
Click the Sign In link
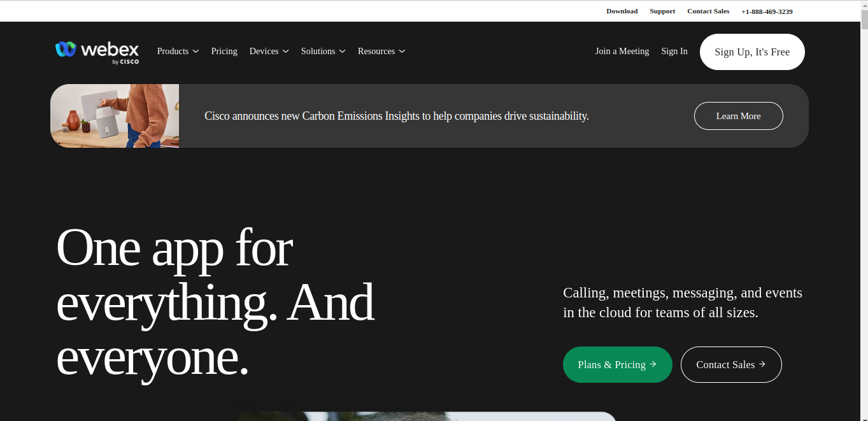tap(674, 51)
